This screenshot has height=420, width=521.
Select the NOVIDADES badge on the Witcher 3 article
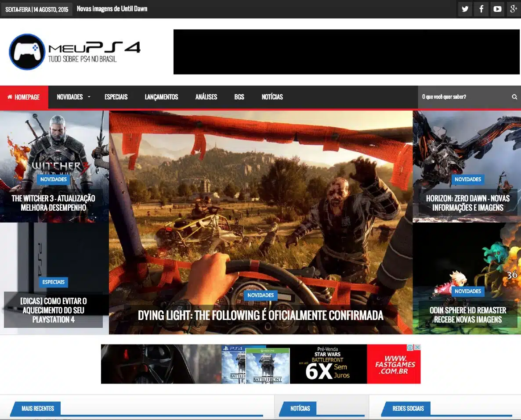(x=53, y=179)
